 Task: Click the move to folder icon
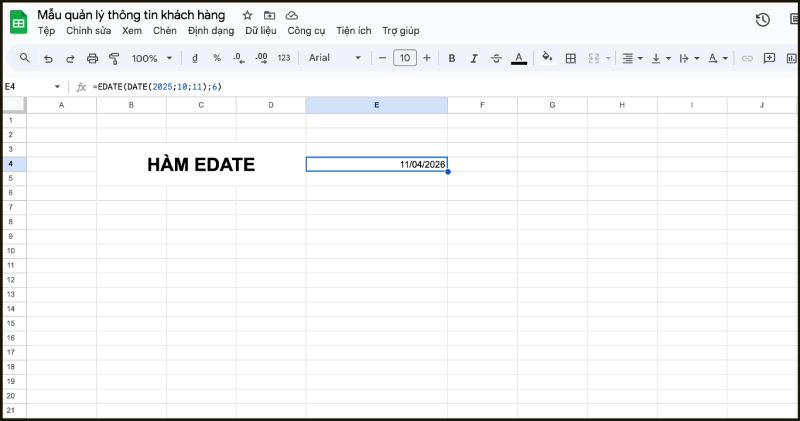tap(269, 15)
